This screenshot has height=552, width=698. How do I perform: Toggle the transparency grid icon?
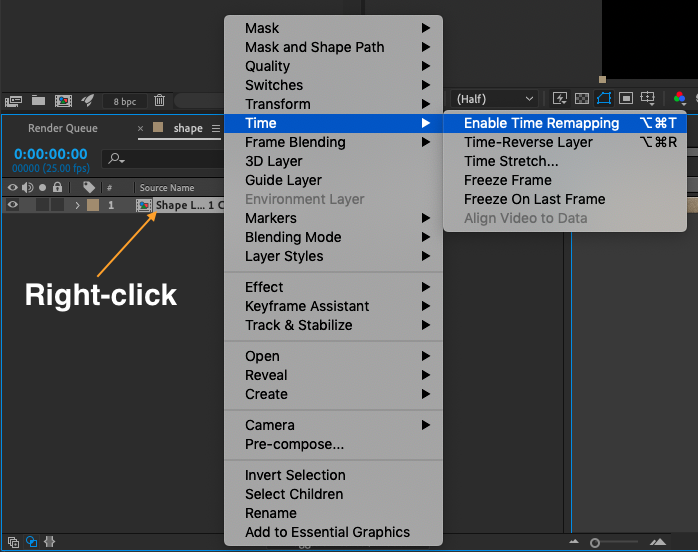582,99
